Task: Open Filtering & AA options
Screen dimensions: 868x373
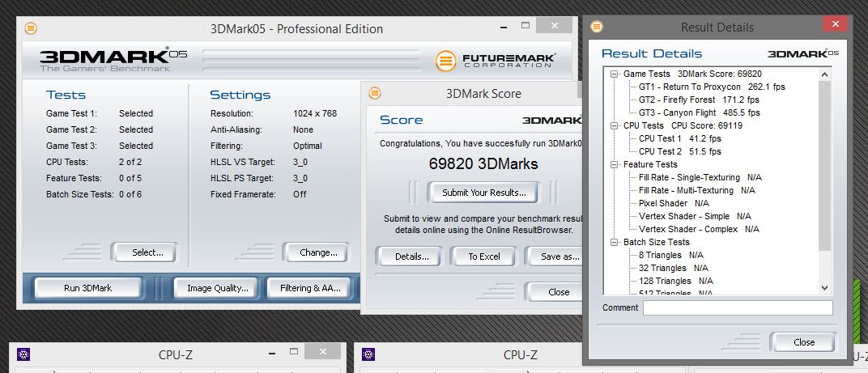Action: point(310,288)
